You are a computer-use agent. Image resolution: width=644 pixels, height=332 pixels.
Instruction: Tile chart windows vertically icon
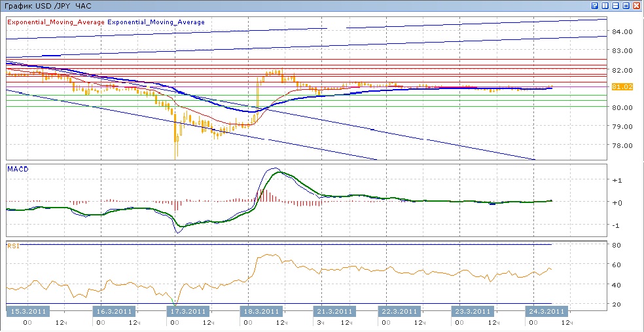click(x=605, y=5)
